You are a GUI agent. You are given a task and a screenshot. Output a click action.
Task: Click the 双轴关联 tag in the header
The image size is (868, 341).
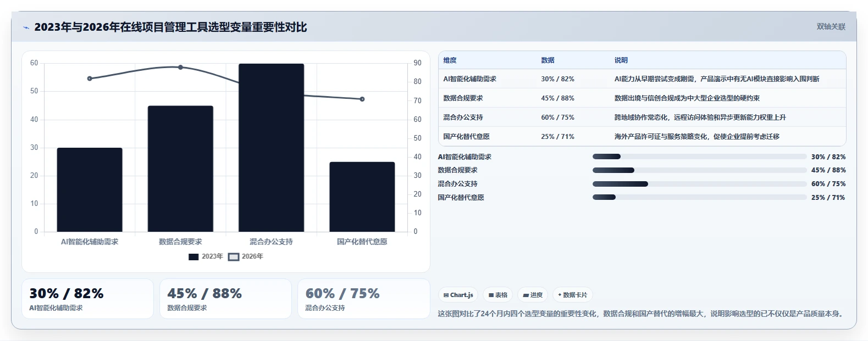tap(831, 26)
